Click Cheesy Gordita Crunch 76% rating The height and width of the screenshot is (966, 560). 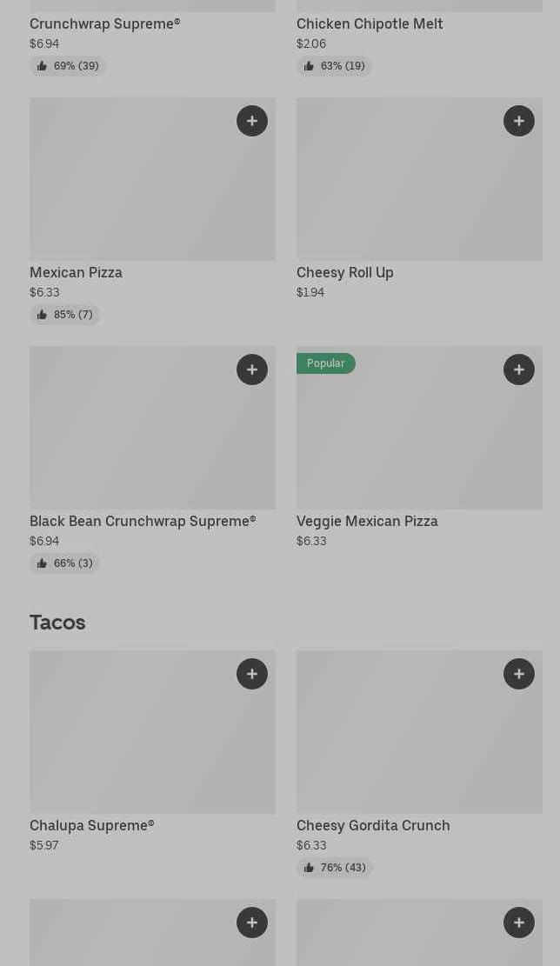[335, 868]
